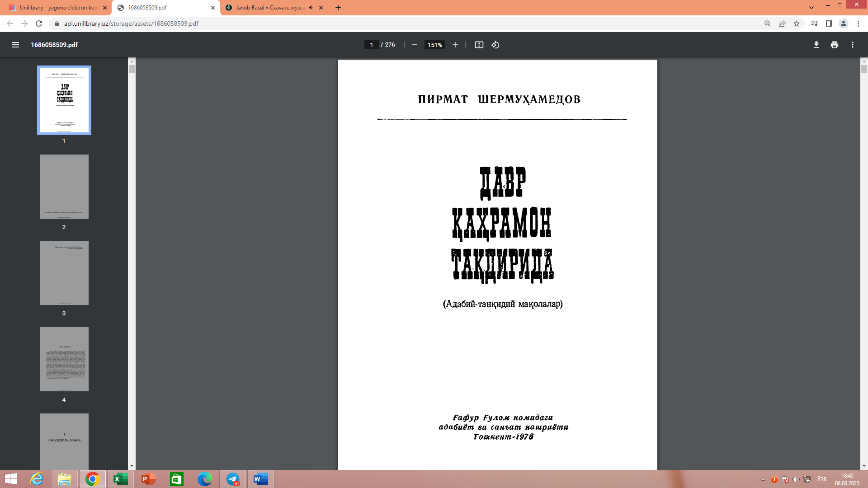868x488 pixels.
Task: Show hidden system tray icons
Action: [x=763, y=479]
